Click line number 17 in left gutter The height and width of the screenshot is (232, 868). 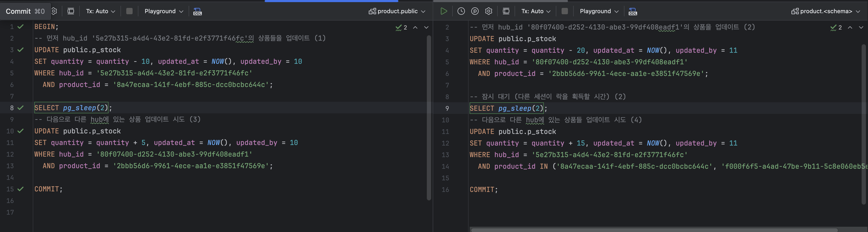(10, 212)
